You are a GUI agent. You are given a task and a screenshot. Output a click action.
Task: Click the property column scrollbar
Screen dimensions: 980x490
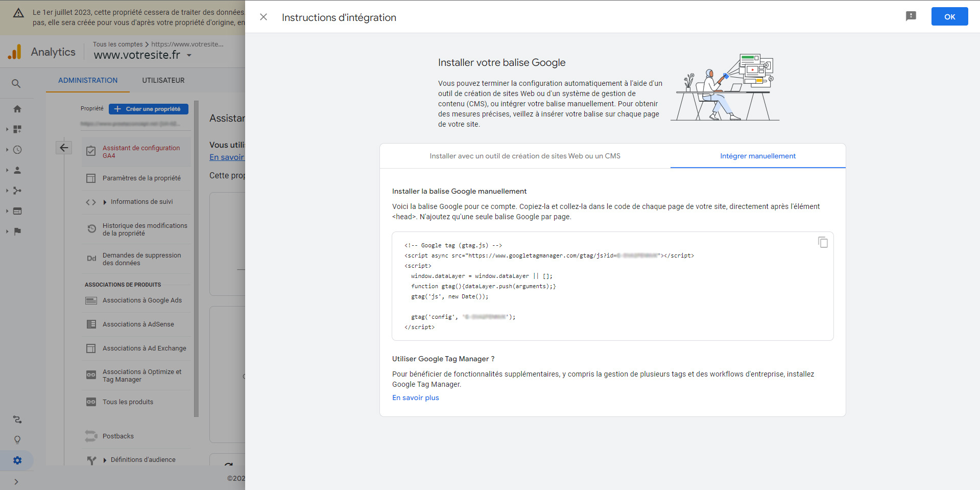coord(197,259)
